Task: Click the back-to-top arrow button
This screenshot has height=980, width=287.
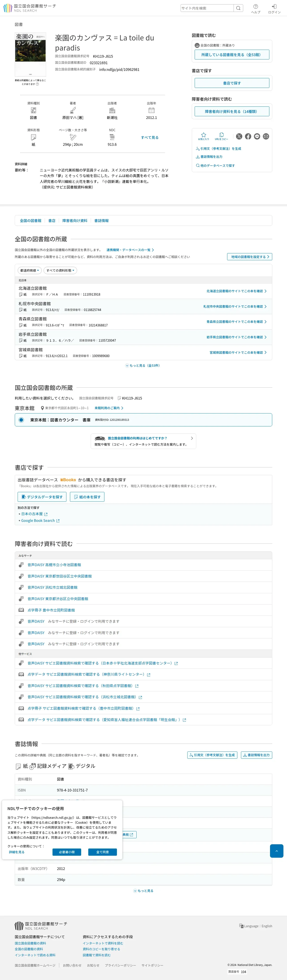Action: click(x=276, y=851)
